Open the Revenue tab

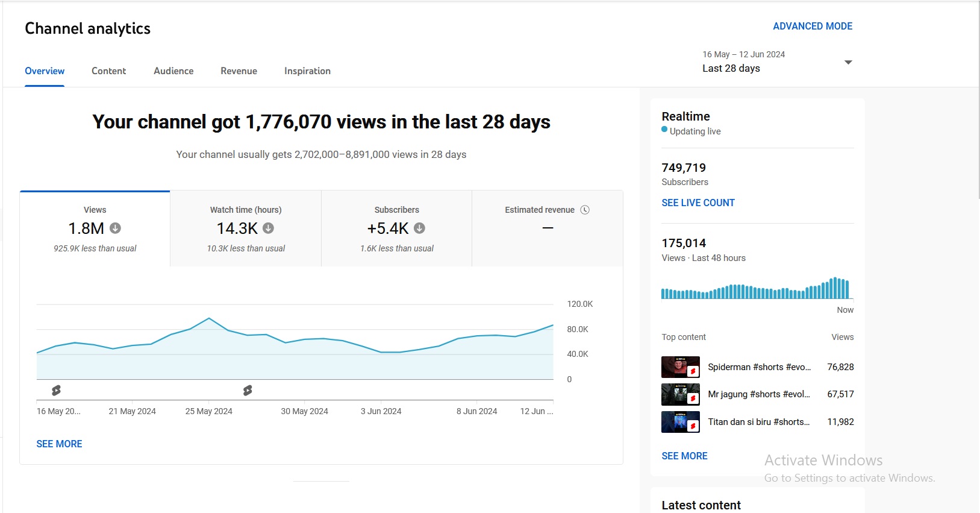(239, 71)
